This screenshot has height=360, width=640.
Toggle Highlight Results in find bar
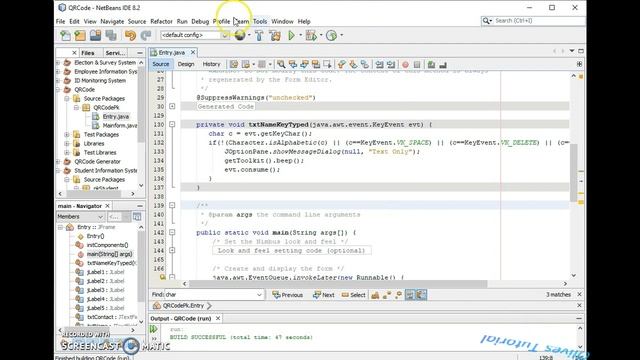(x=410, y=295)
